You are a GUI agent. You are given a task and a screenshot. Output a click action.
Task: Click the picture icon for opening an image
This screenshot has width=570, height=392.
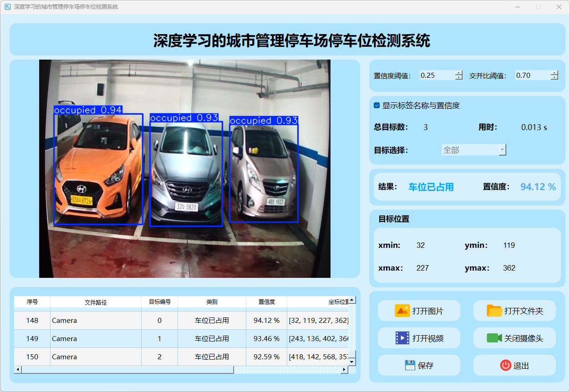tap(402, 311)
